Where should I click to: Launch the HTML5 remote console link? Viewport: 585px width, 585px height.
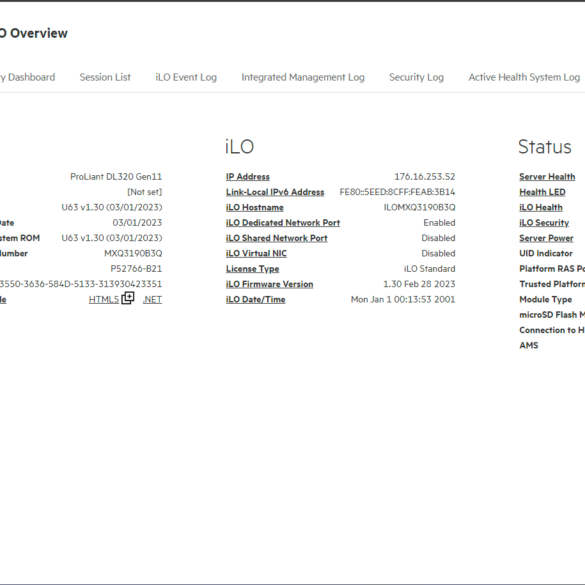(104, 300)
